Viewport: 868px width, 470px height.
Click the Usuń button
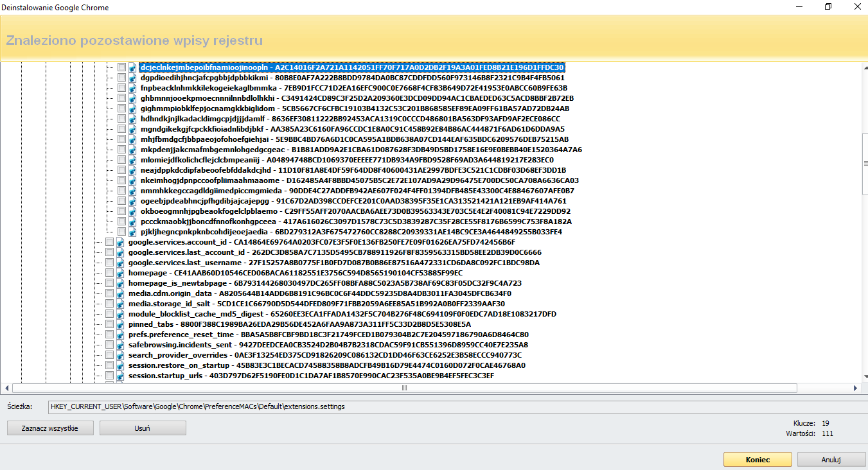click(x=143, y=428)
